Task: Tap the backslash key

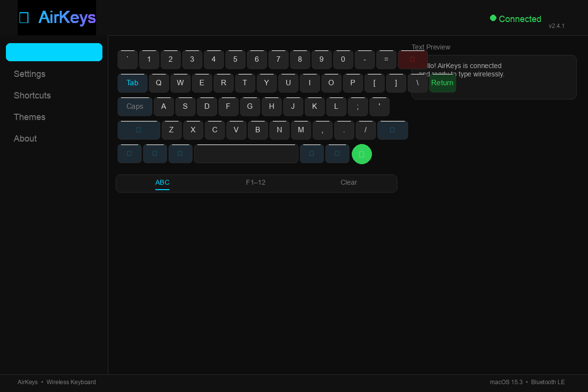Action: pos(417,83)
